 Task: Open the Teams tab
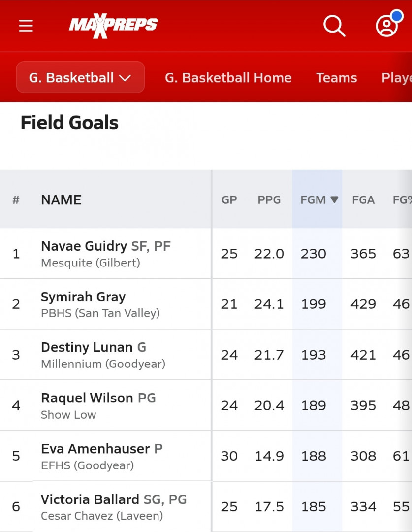pos(336,78)
